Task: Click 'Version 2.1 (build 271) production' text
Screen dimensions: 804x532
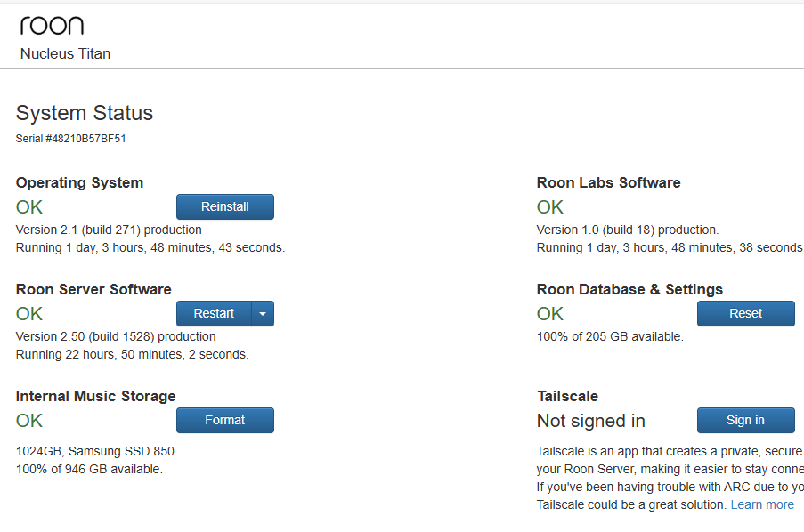Action: click(x=109, y=230)
